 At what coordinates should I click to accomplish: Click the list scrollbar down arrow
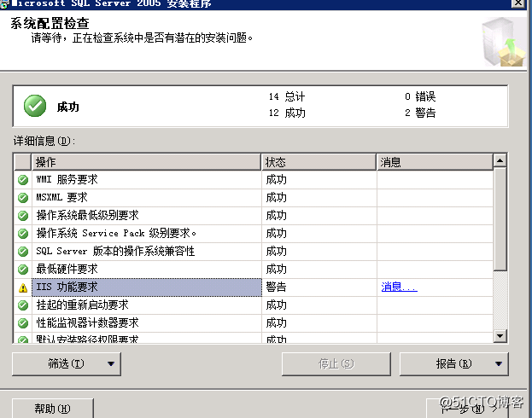tap(500, 336)
